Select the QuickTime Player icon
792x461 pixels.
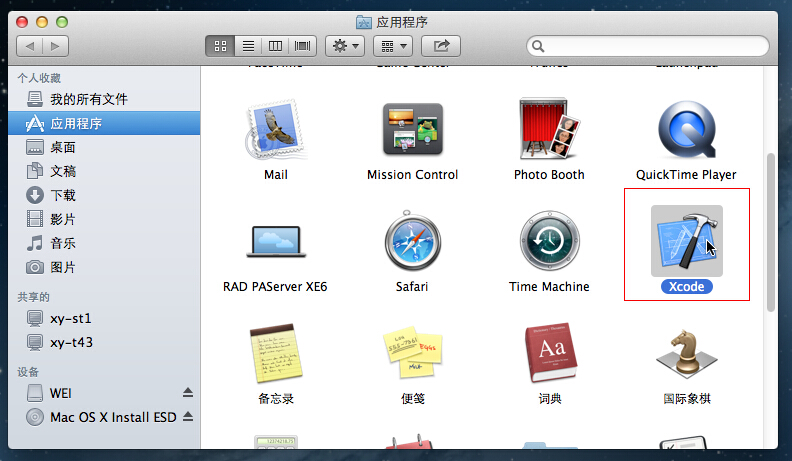click(x=686, y=130)
